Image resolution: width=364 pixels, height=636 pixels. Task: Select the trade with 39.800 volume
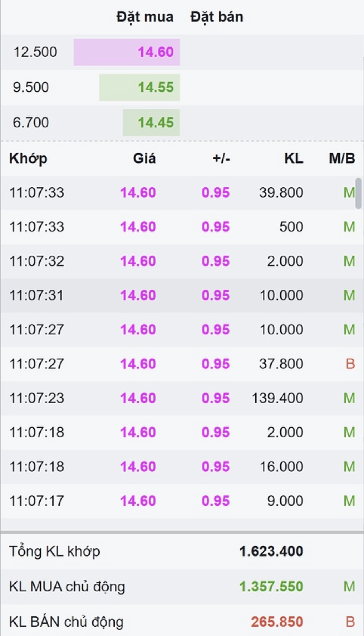tap(281, 193)
